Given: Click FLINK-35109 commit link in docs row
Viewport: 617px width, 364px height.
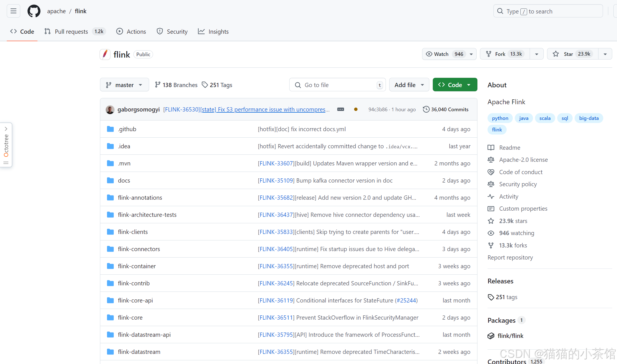Looking at the screenshot, I should pyautogui.click(x=276, y=180).
